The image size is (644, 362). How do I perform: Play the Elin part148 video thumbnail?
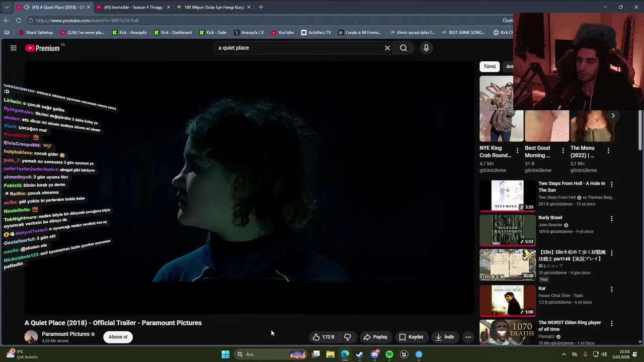tap(507, 265)
